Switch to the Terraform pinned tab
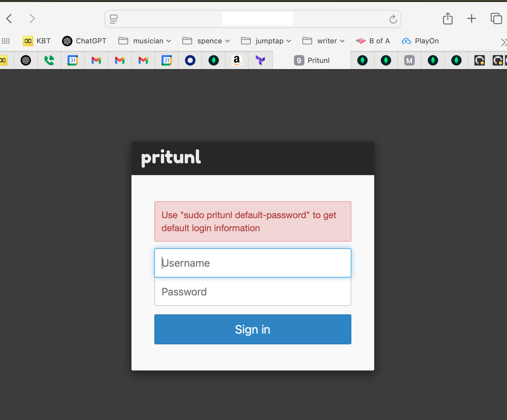 [260, 60]
